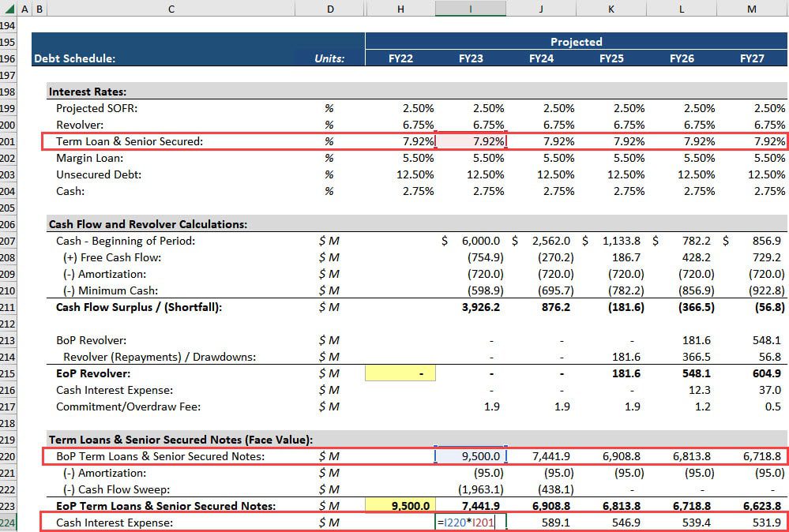The image size is (789, 532).
Task: Select the 9,500.0 BoP Term Loans cell
Action: coord(471,456)
